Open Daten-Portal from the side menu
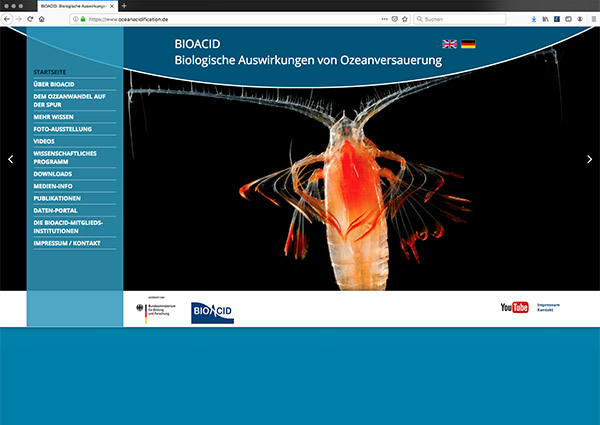Screen dimensions: 600x425 tap(55, 211)
